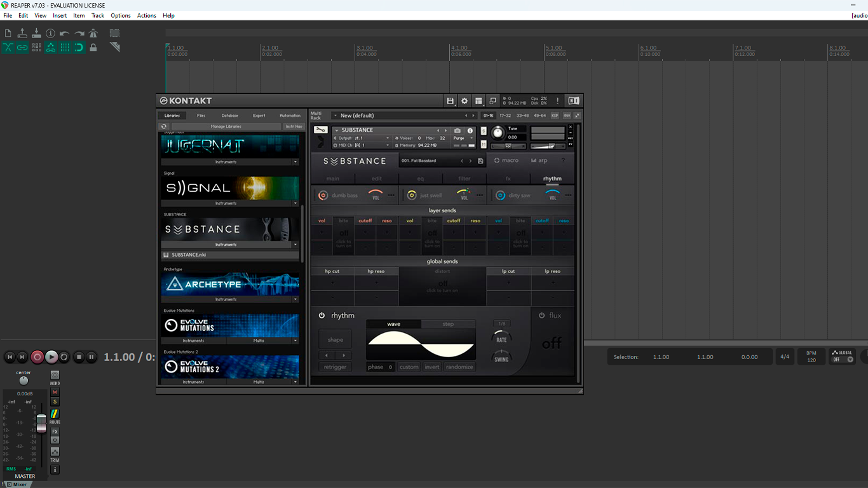The height and width of the screenshot is (488, 868).
Task: Switch to the step tab in rhythm section
Action: pyautogui.click(x=448, y=324)
